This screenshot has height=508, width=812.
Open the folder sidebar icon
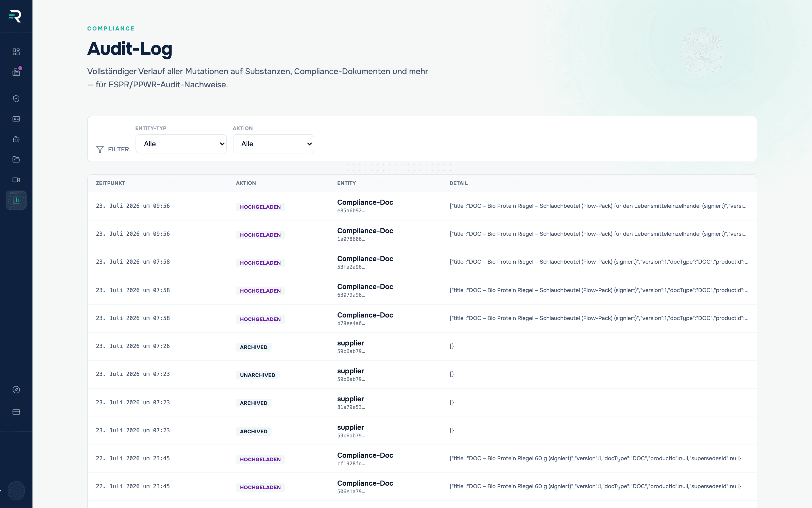(16, 159)
